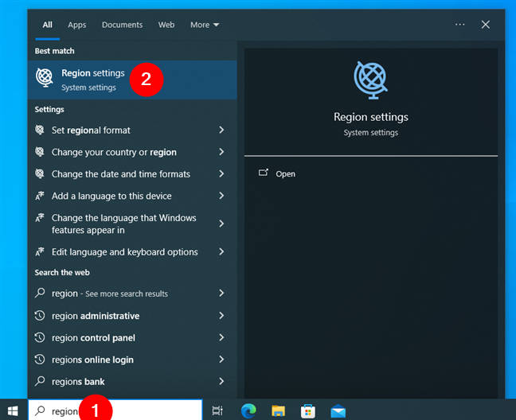Expand arrow for Windows features language result
516x420 pixels.
221,224
